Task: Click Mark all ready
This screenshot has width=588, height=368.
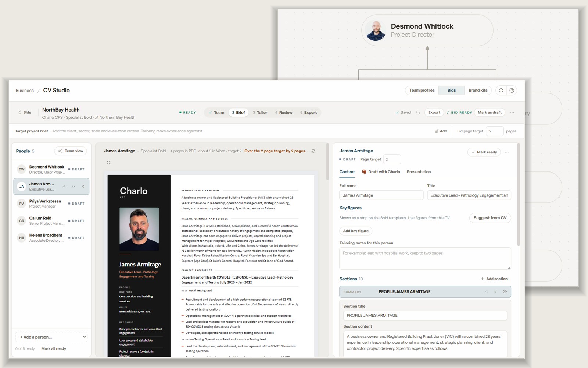Action: (x=54, y=349)
